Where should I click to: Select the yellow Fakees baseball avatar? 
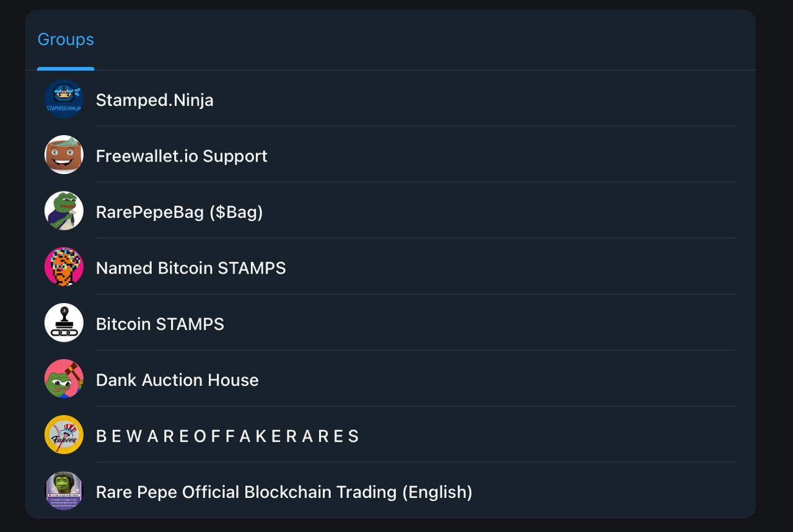(64, 435)
